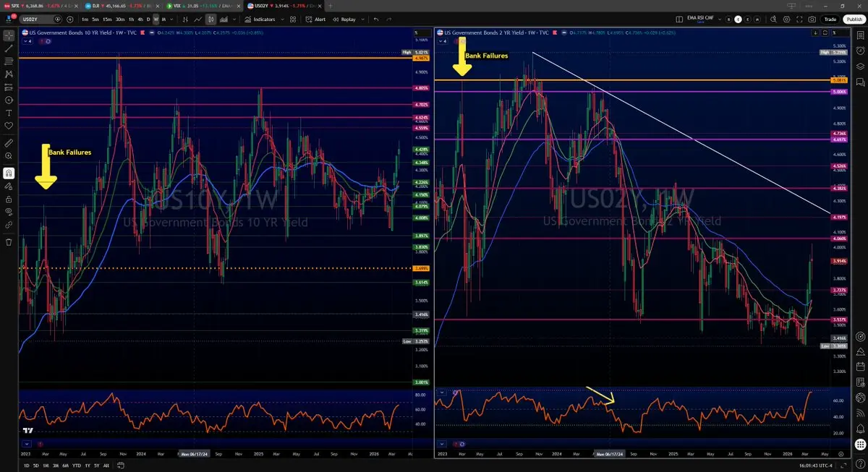Click the Trade button

[830, 18]
